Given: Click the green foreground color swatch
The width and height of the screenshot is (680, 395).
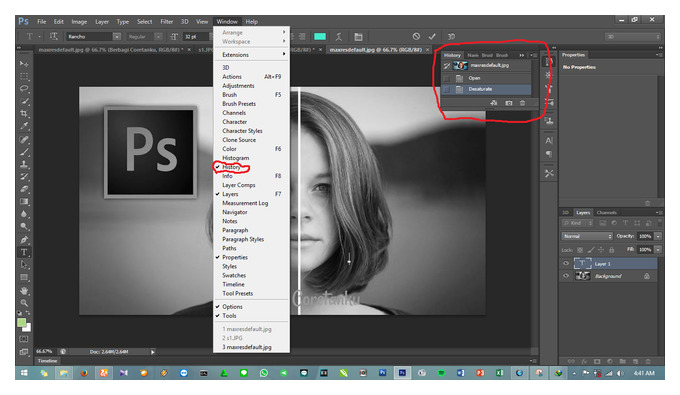Looking at the screenshot, I should (22, 323).
